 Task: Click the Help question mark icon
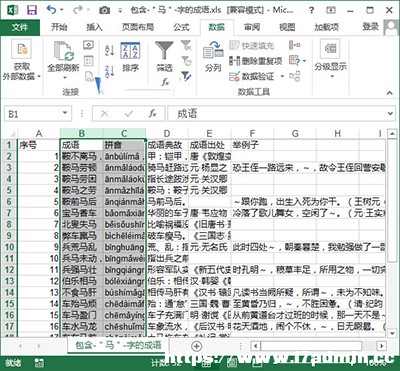(311, 10)
